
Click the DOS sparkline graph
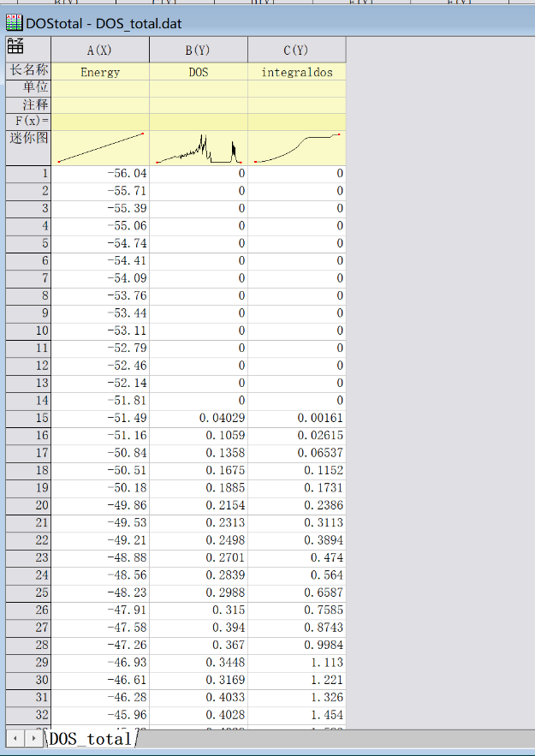(199, 147)
